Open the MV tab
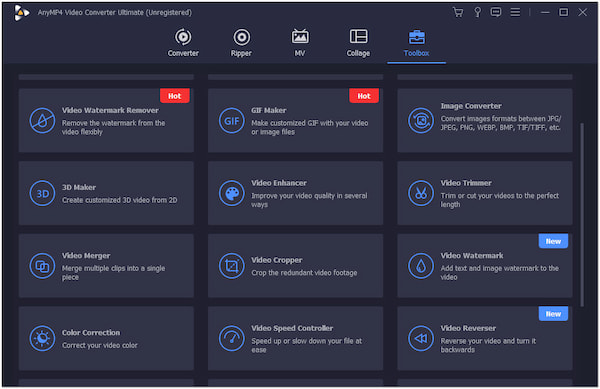The image size is (600, 389). pos(300,43)
